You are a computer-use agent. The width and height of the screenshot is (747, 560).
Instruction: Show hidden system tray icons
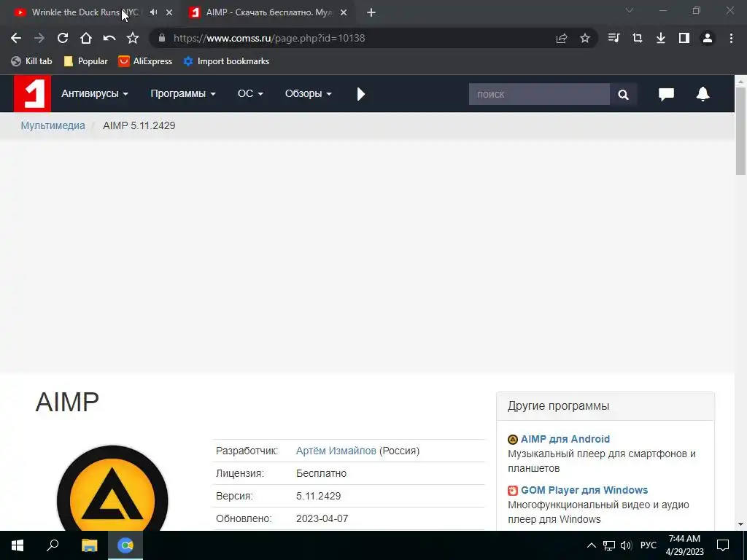[591, 545]
